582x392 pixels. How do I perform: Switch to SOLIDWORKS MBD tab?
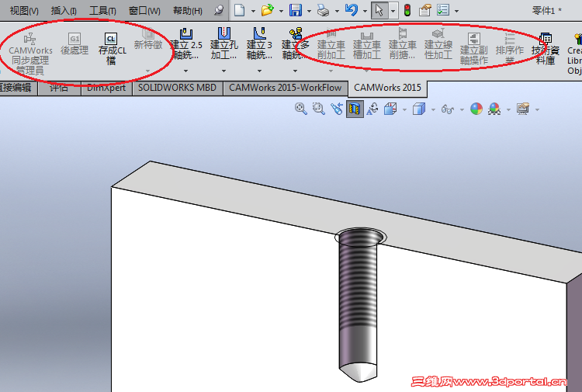[178, 88]
